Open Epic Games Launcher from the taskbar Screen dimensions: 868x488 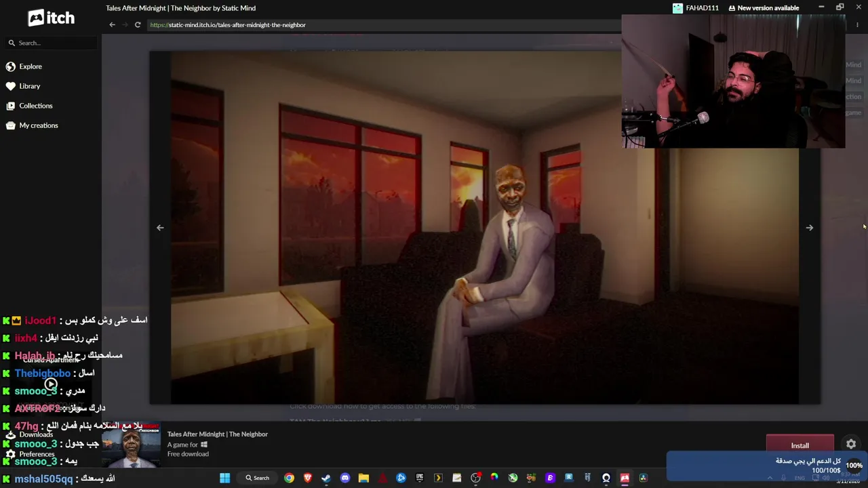(420, 478)
